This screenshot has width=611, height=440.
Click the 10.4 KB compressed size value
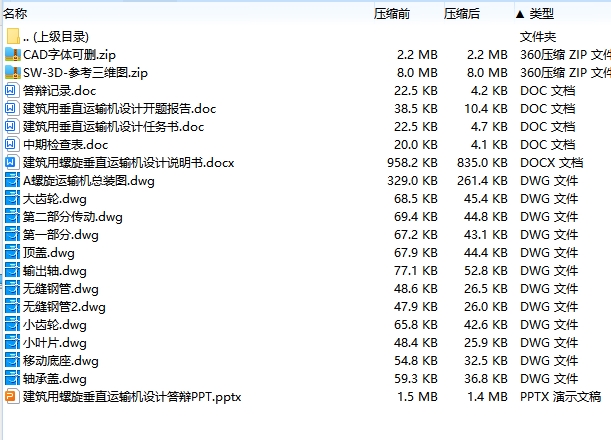[486, 108]
